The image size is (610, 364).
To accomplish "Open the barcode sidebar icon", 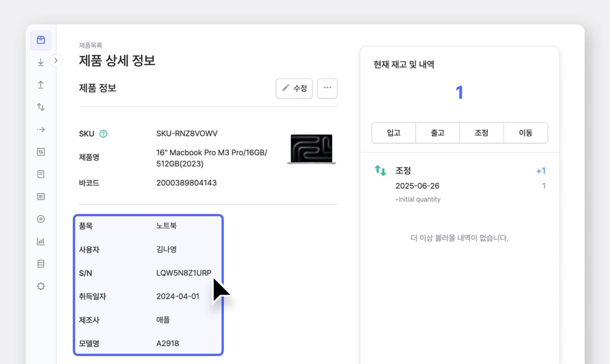I will 41,196.
